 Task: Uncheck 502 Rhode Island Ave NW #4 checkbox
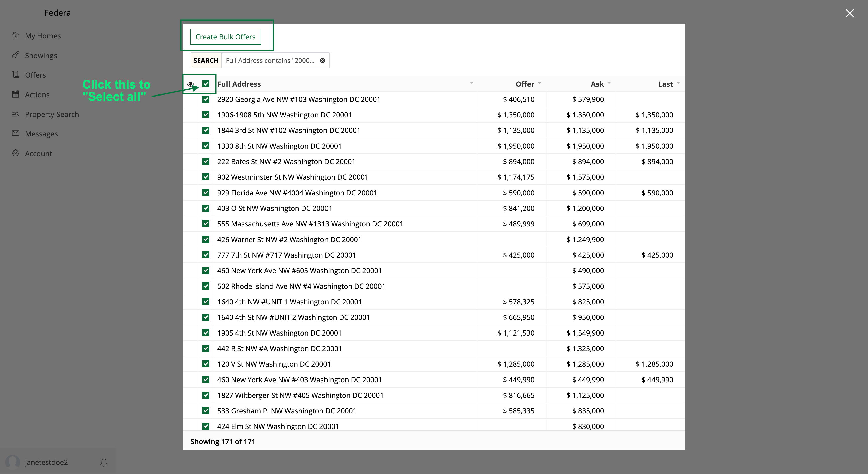tap(205, 286)
